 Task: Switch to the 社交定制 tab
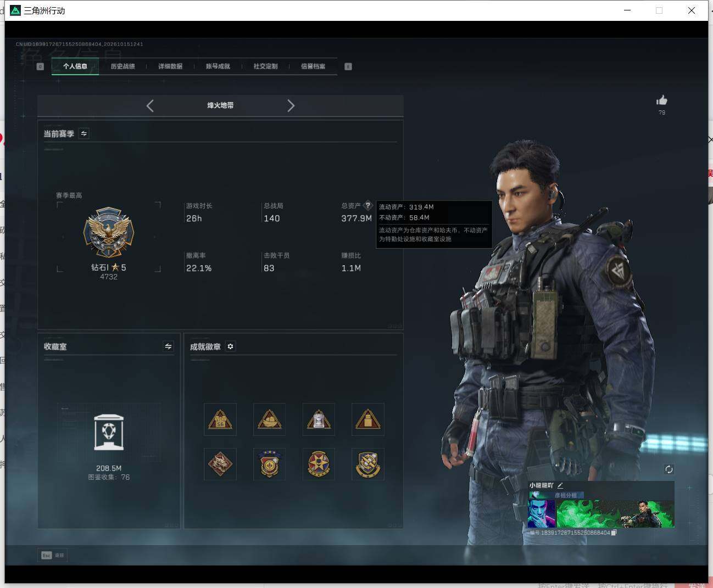[265, 66]
